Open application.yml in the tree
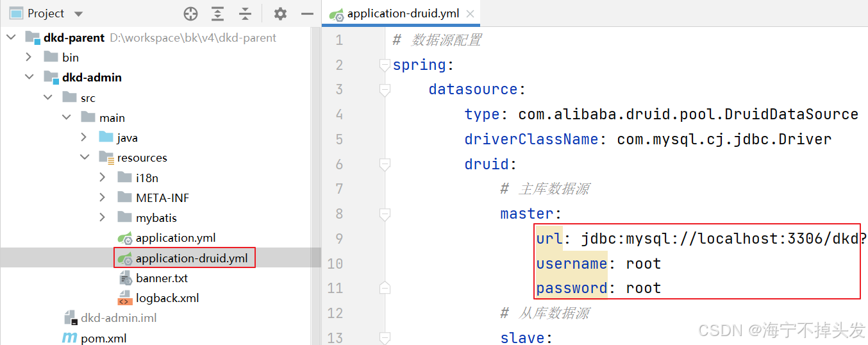Viewport: 868px width, 345px height. pyautogui.click(x=175, y=237)
